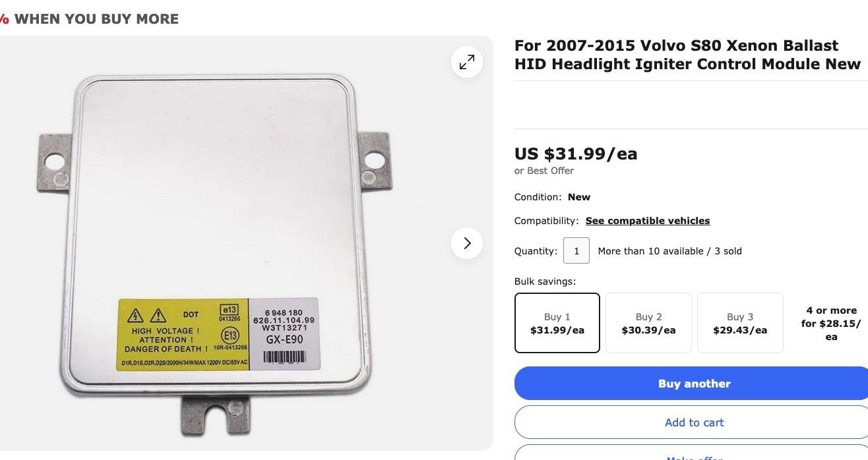
Task: Click the or Best Offer text
Action: 544,171
